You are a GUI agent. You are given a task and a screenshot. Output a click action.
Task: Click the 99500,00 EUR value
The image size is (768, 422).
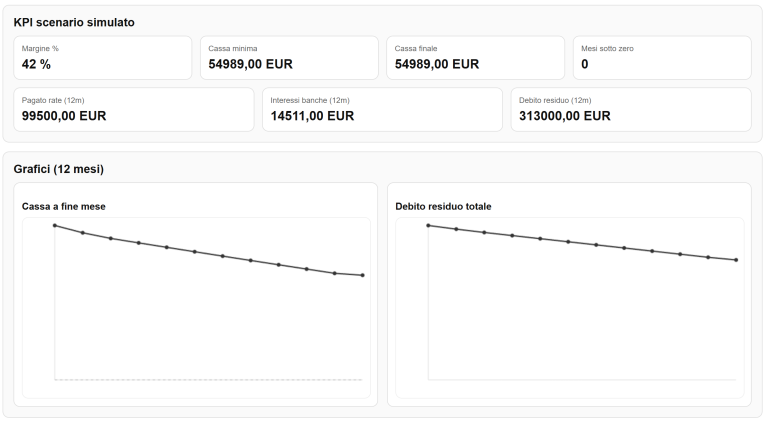64,115
